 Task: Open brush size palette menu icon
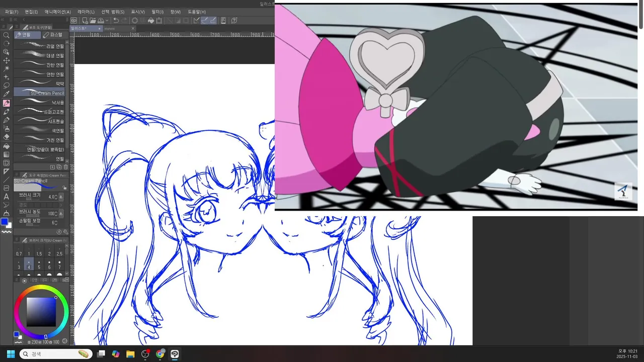click(x=16, y=239)
